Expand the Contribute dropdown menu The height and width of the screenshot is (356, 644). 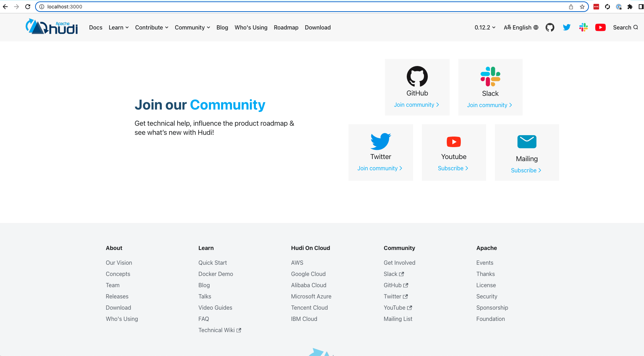152,27
